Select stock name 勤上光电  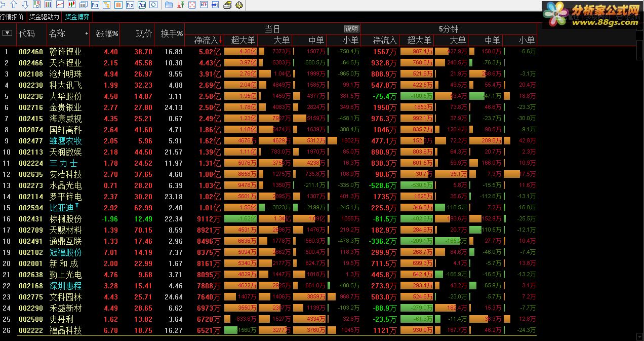pyautogui.click(x=65, y=275)
